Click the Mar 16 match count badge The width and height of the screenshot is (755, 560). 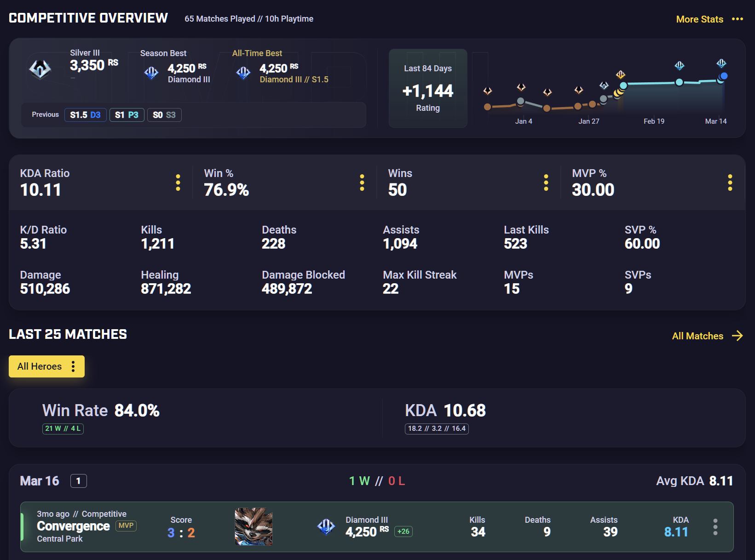78,481
